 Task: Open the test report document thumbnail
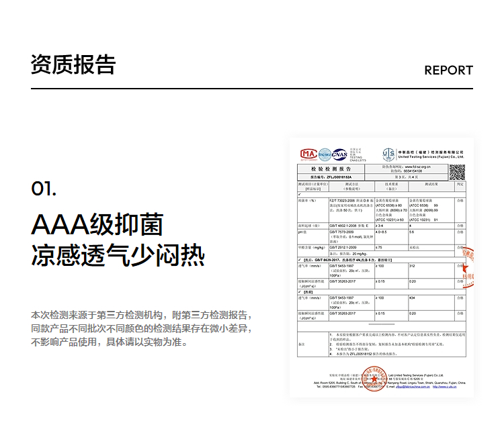point(382,267)
